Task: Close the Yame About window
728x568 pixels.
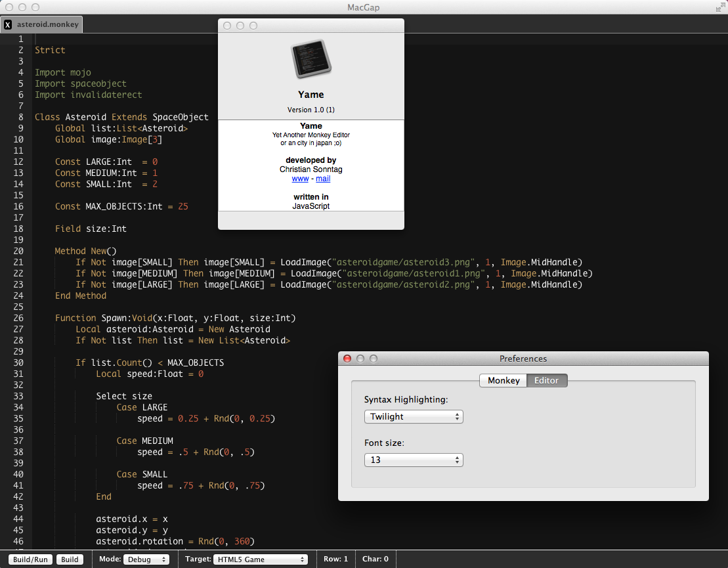Action: pyautogui.click(x=227, y=26)
